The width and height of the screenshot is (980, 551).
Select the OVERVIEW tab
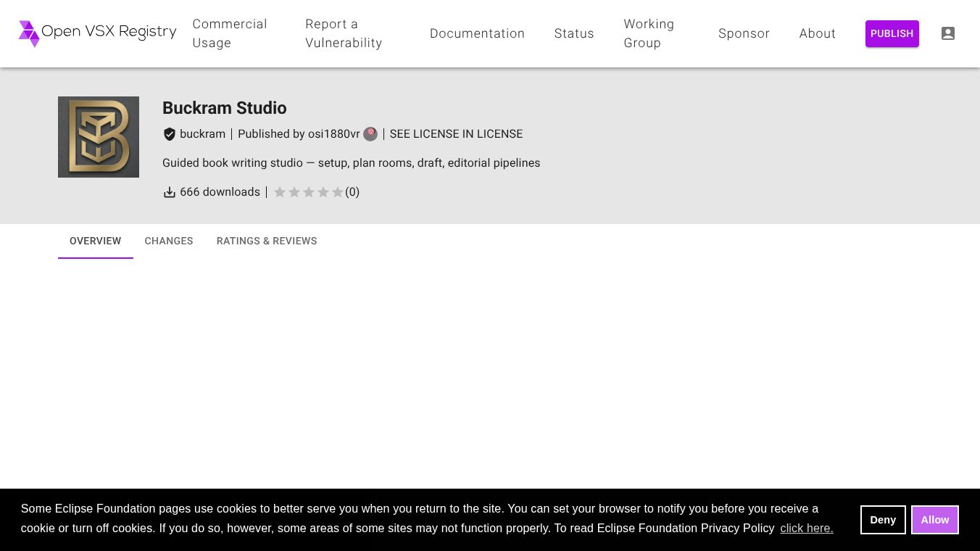click(x=96, y=241)
